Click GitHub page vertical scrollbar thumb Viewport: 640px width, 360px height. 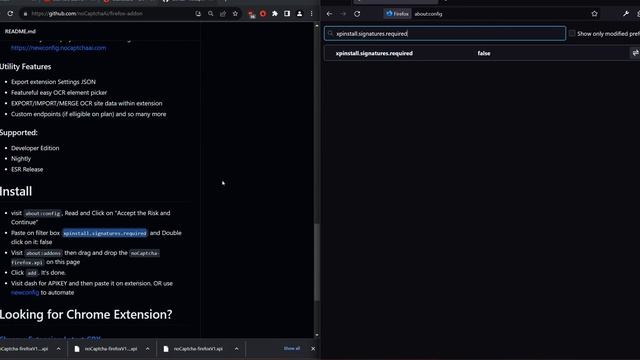317,261
